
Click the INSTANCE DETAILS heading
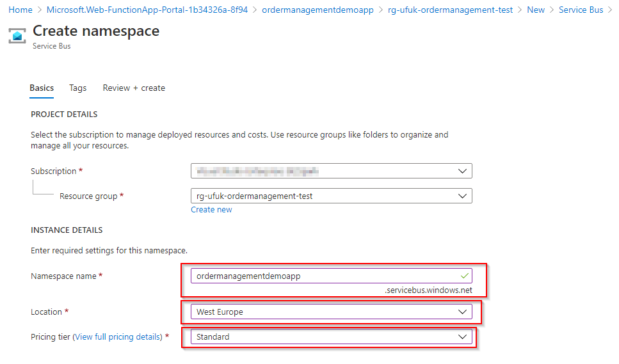67,230
